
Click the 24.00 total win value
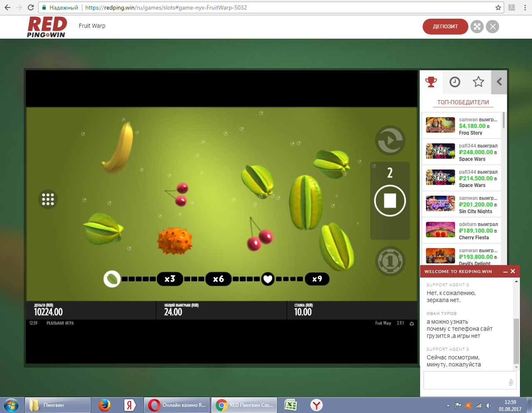pyautogui.click(x=173, y=312)
